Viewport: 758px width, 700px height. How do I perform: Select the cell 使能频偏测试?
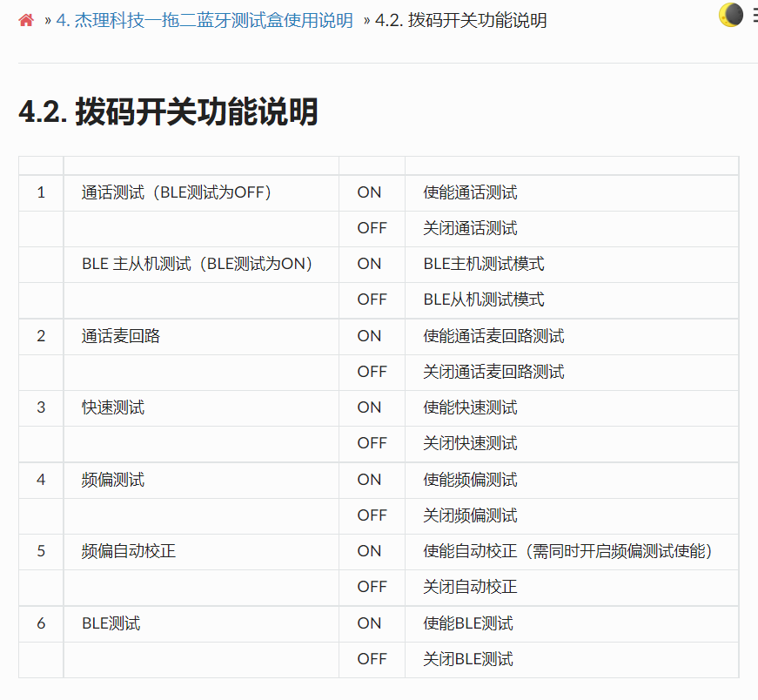(x=572, y=480)
